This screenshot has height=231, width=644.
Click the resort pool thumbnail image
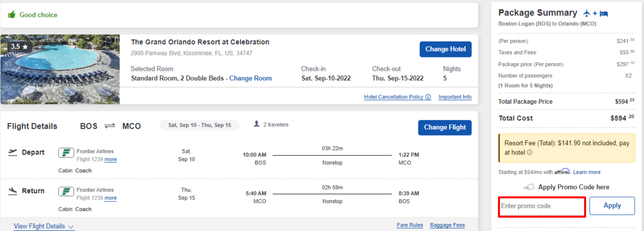pos(60,69)
